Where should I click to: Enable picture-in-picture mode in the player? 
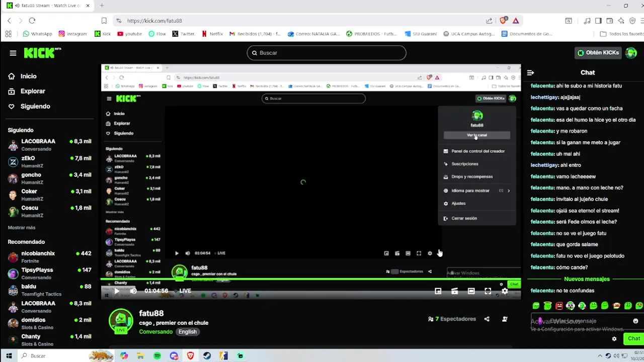click(x=438, y=291)
